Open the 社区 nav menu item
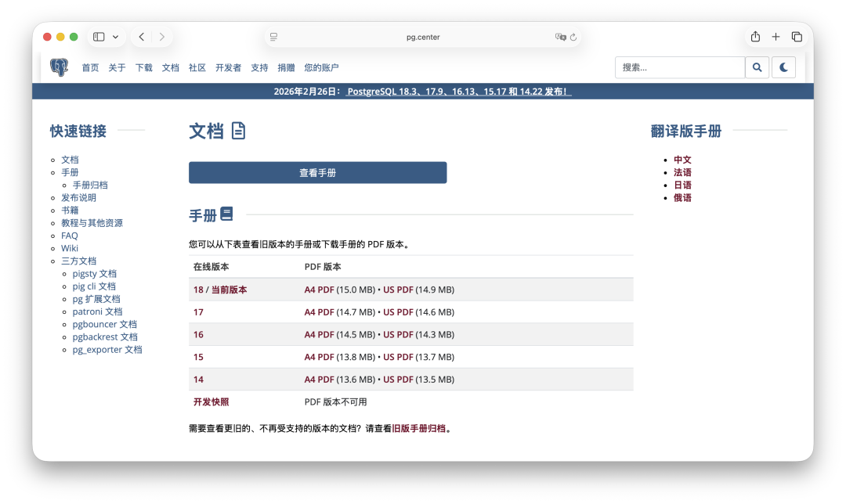This screenshot has height=504, width=846. coord(197,67)
